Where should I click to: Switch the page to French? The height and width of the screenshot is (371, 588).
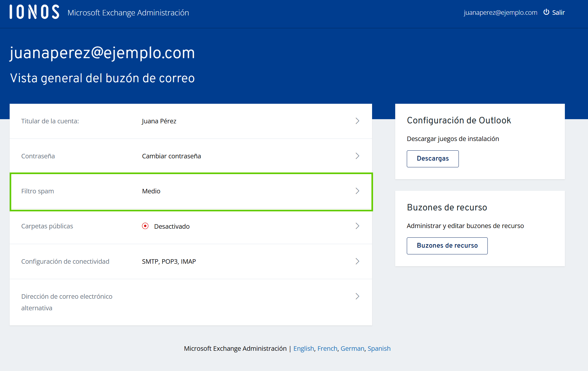(327, 348)
